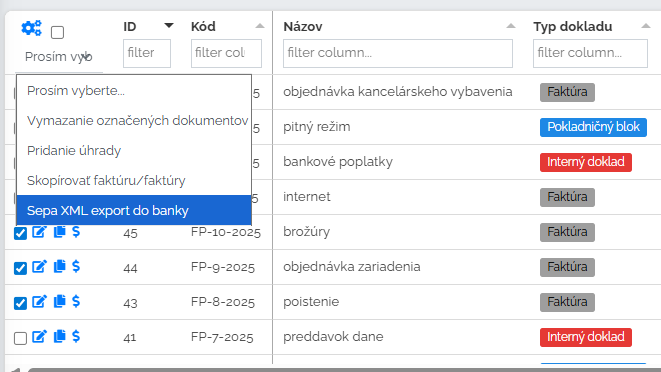Click the Pokladničný blok badge
The height and width of the screenshot is (372, 661).
pos(593,127)
